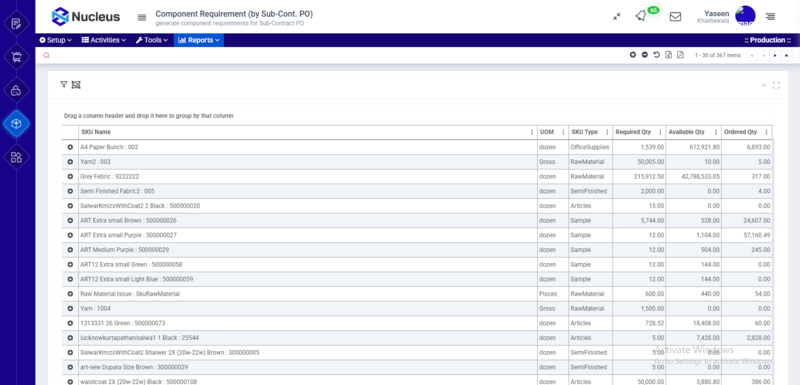Toggle the hamburger menu beside Nucleus logo
Screen dimensions: 800x385
pyautogui.click(x=142, y=17)
